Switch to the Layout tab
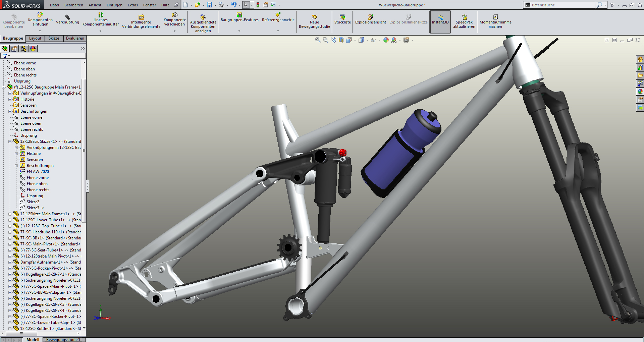 click(35, 38)
